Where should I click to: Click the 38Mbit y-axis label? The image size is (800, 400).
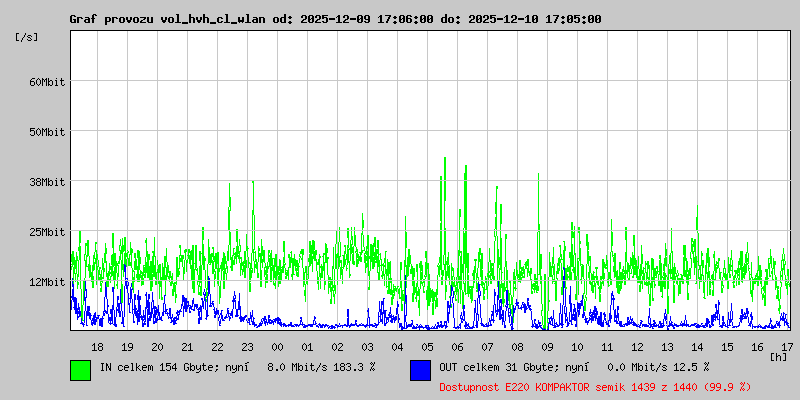[46, 182]
